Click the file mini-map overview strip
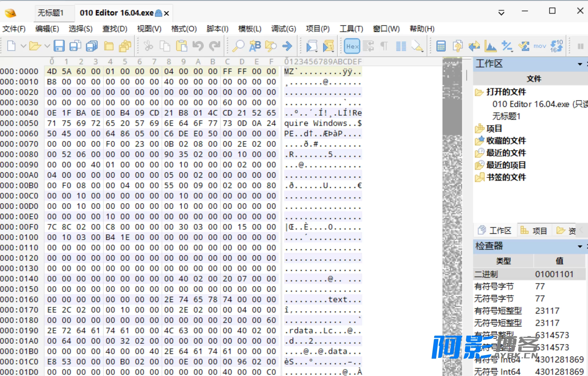588x376 pixels. (452, 216)
